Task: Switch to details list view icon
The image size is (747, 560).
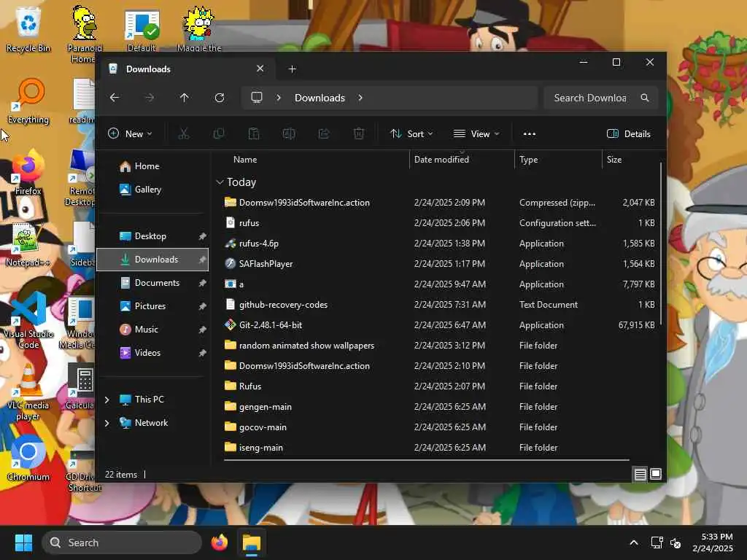Action: pos(640,474)
